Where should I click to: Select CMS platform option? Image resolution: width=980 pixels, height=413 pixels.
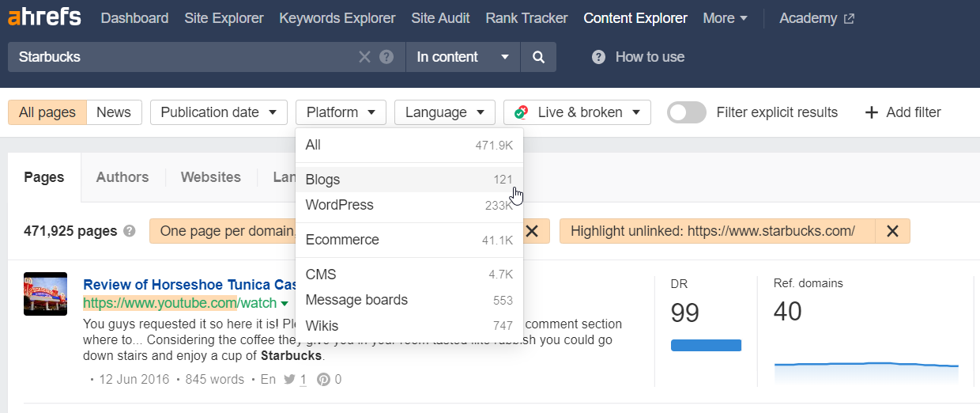[x=409, y=275]
